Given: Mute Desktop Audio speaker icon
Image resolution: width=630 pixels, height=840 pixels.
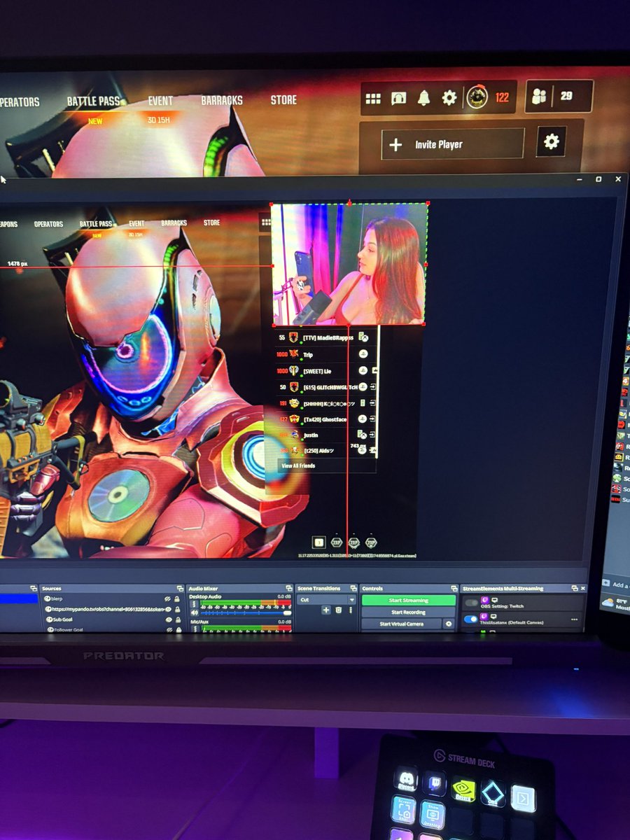Looking at the screenshot, I should click(194, 612).
